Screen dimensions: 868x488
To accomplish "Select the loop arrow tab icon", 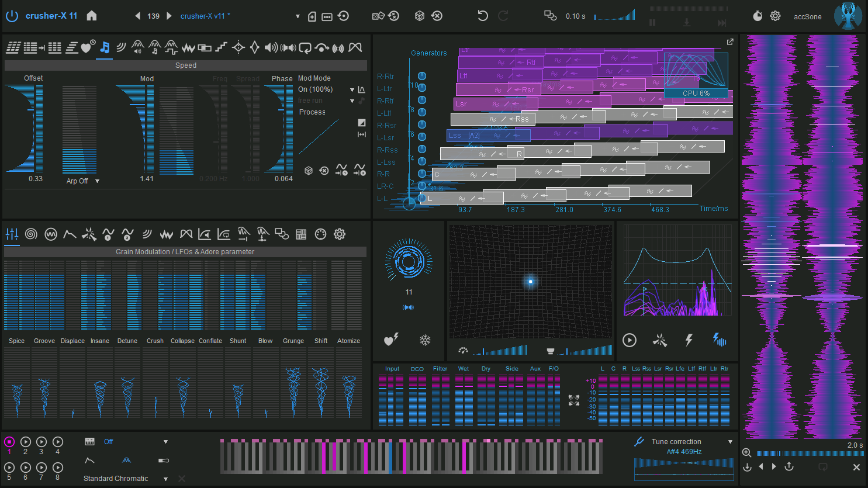I will (305, 47).
